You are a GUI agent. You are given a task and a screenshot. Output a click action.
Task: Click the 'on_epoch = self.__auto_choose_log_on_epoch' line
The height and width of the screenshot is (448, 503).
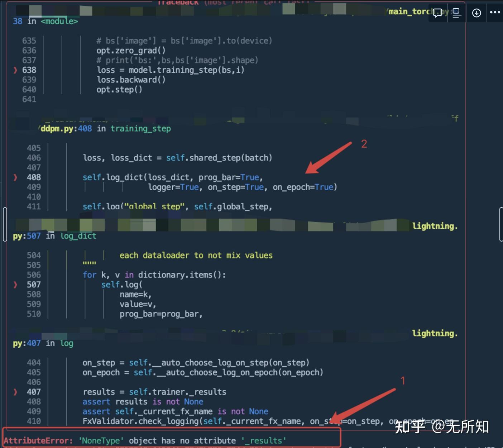pos(203,372)
